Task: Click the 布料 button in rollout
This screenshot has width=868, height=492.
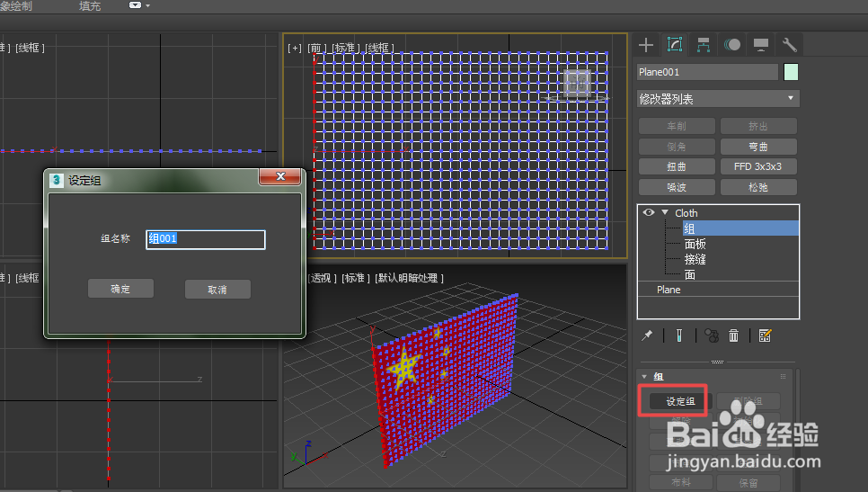Action: pos(681,483)
